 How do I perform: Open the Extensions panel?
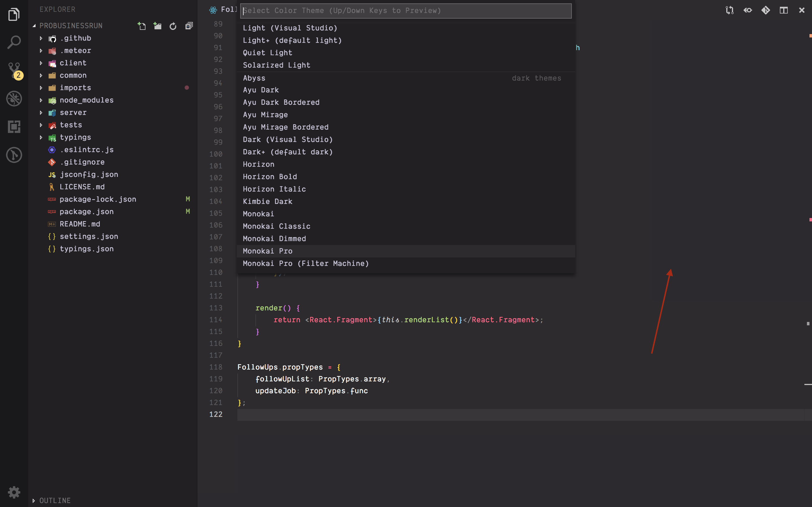[x=14, y=126]
